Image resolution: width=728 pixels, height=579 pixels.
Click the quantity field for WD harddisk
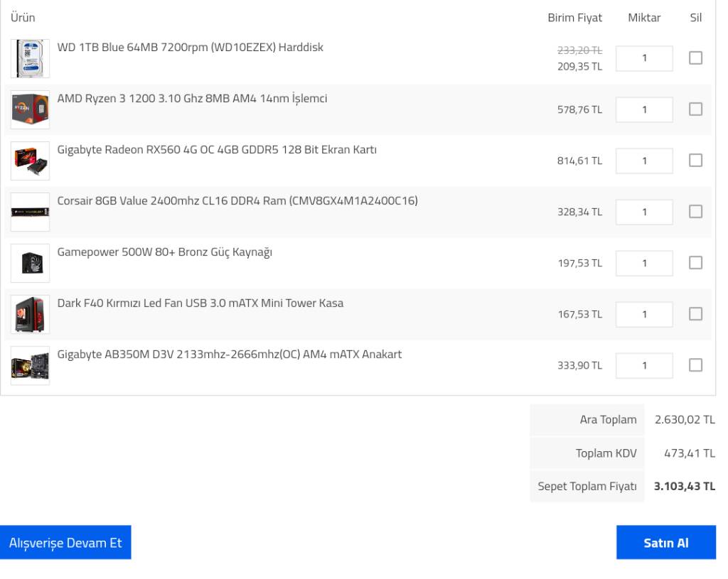[x=644, y=58]
